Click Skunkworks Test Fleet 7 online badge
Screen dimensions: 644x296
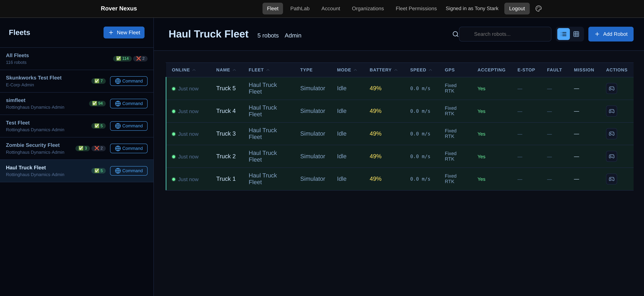98,81
